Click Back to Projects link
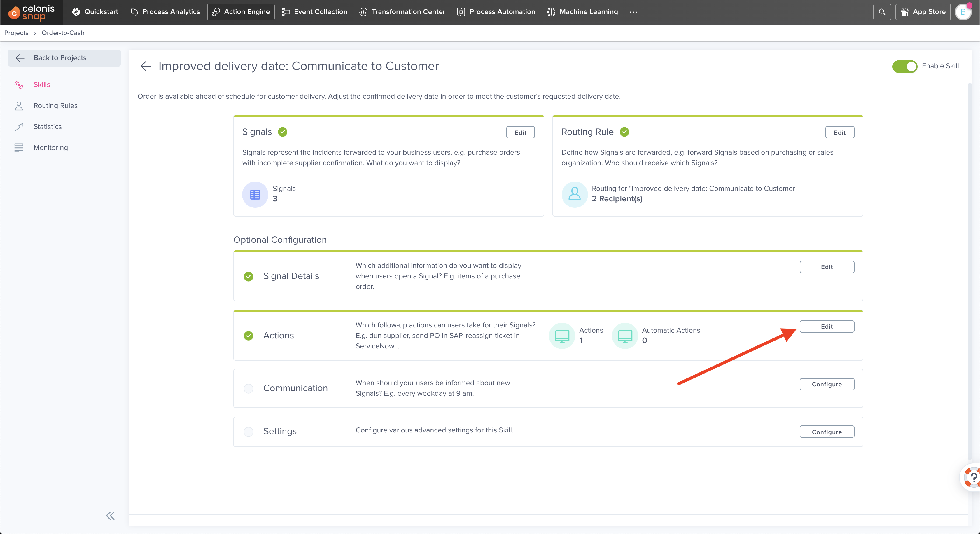Viewport: 980px width, 534px height. click(x=60, y=58)
